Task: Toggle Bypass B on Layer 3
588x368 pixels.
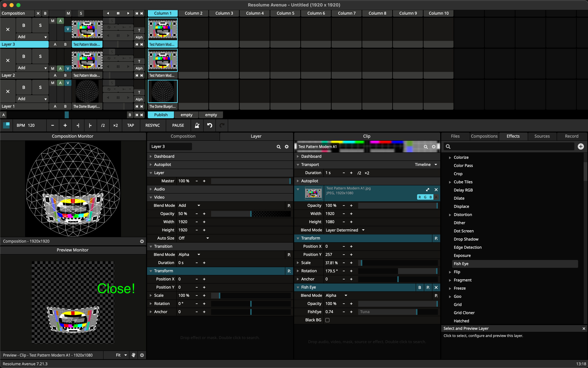Action: point(24,25)
